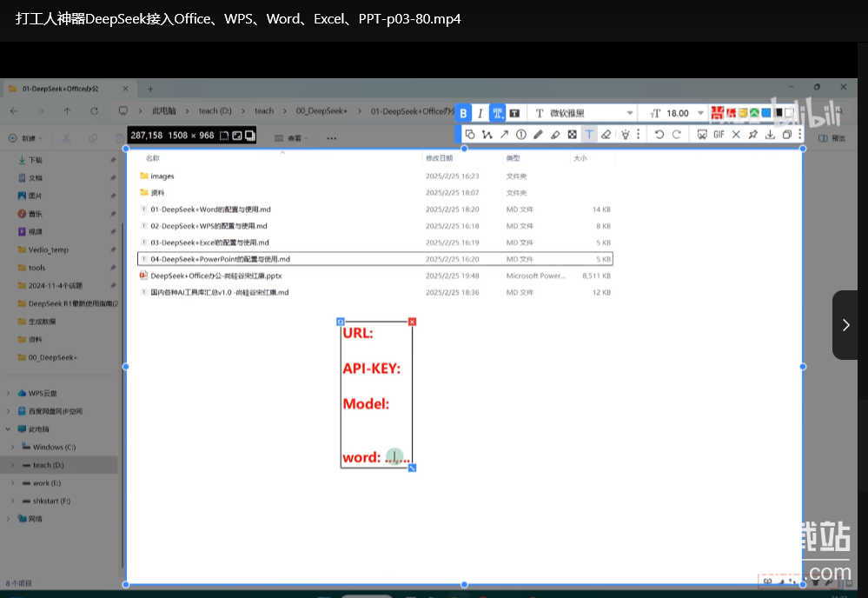
Task: Pin the screenshot to screen
Action: point(753,134)
